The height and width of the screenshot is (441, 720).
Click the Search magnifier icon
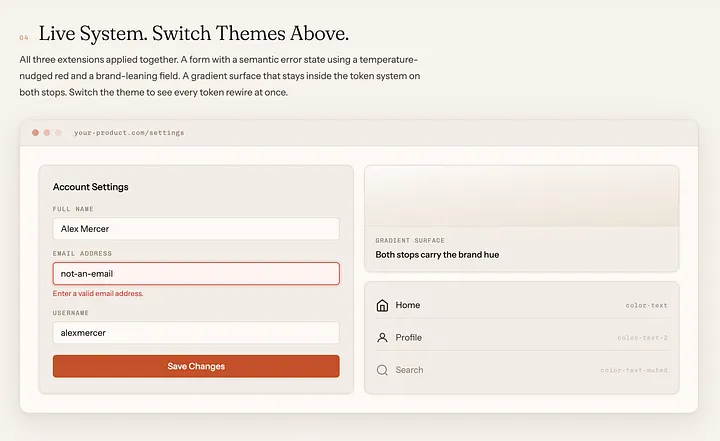click(x=382, y=370)
